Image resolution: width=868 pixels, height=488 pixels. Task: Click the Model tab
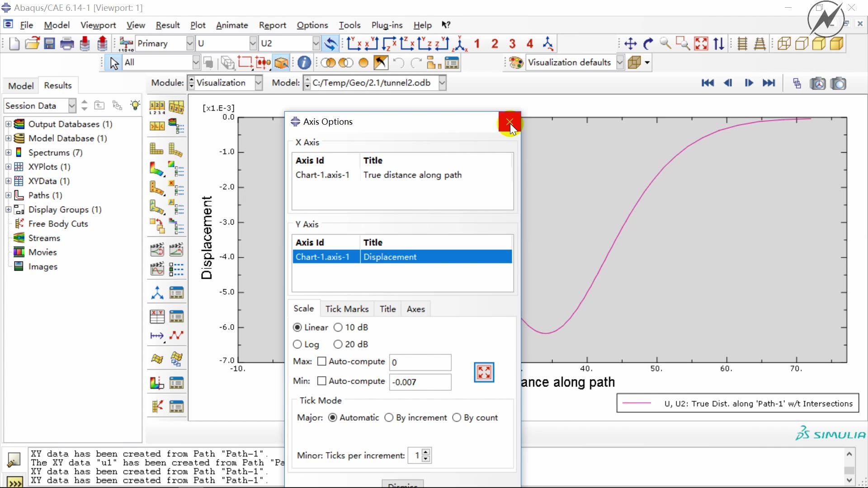tap(21, 86)
